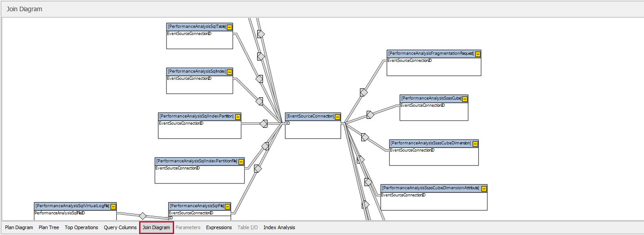Open the Expressions tab
This screenshot has height=235, width=644.
(x=219, y=227)
